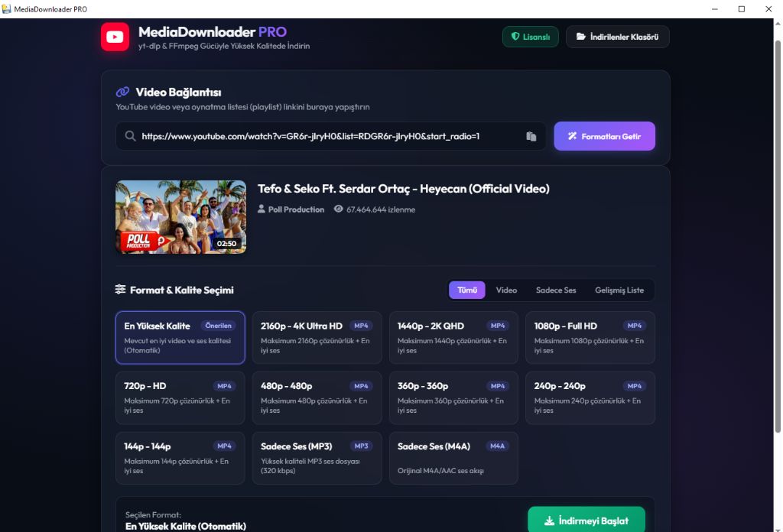Click the M4A badge on Sadece Ses card
The height and width of the screenshot is (532, 783).
click(497, 446)
